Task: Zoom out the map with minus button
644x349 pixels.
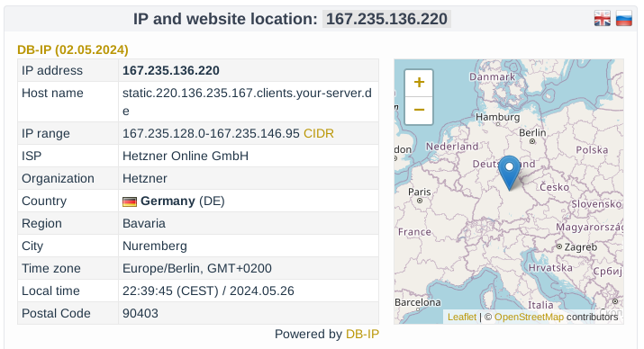Action: tap(419, 111)
